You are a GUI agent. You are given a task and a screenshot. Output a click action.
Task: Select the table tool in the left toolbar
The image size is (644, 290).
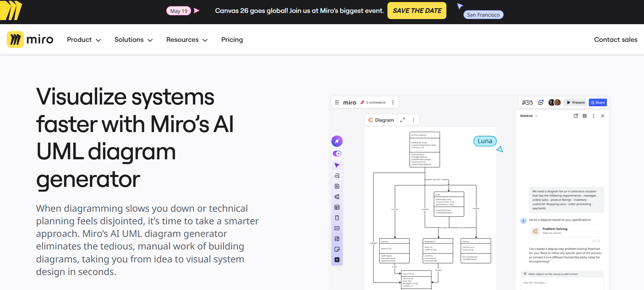click(x=337, y=207)
